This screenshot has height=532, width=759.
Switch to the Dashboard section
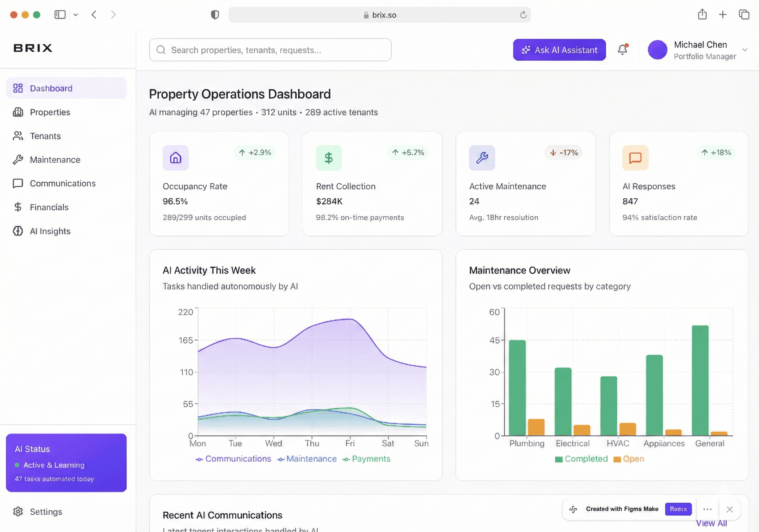coord(51,88)
